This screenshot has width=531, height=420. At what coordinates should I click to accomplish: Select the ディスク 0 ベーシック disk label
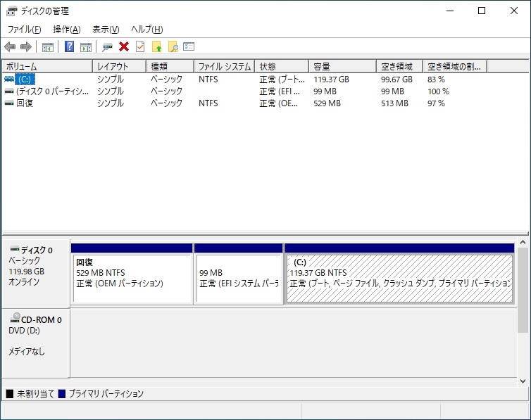(x=35, y=273)
